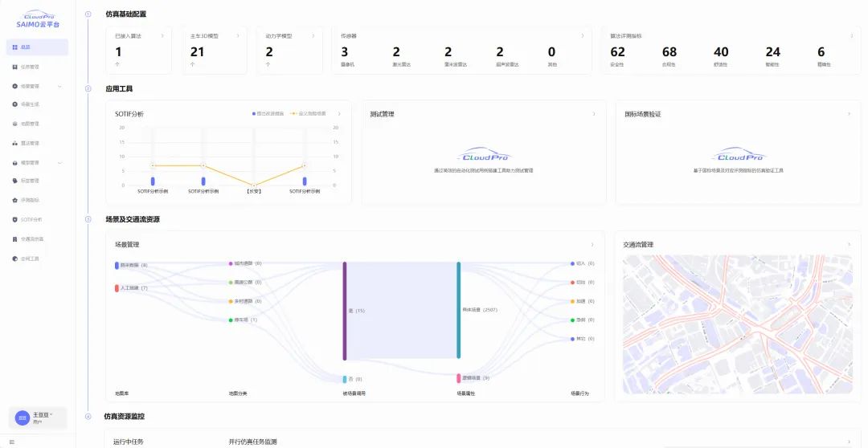The image size is (868, 448).
Task: Click the 国标场景验证 card arrow
Action: (x=849, y=114)
